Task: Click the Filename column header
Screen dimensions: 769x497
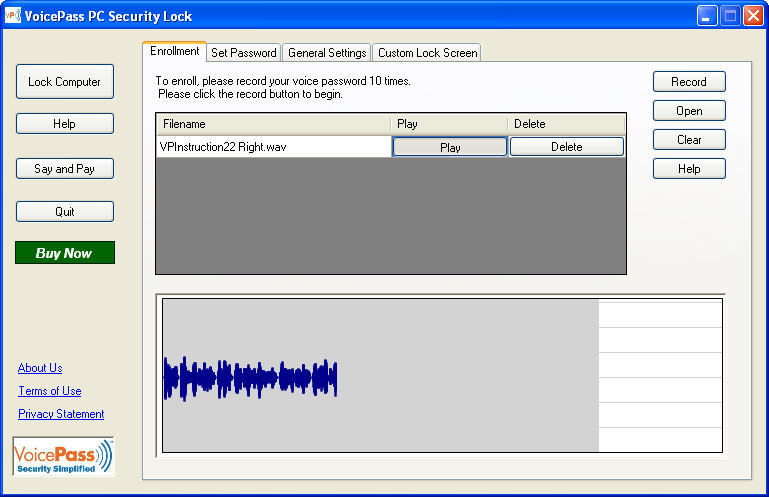Action: coord(274,124)
